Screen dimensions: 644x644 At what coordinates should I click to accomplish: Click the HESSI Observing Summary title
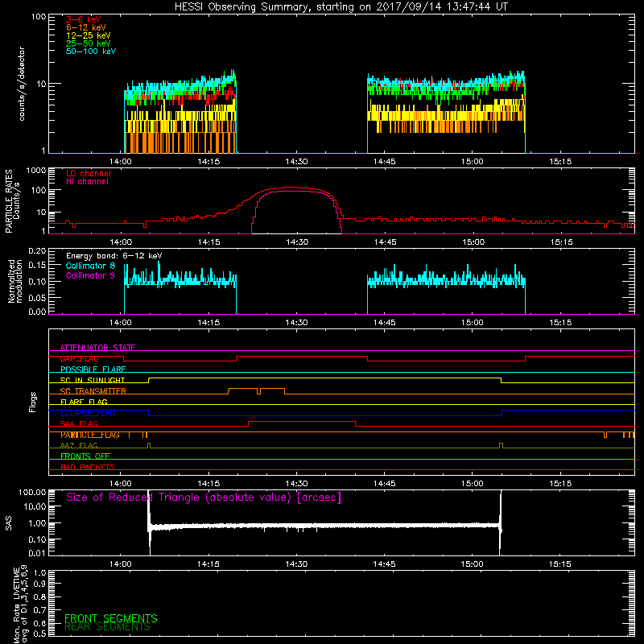tap(341, 7)
